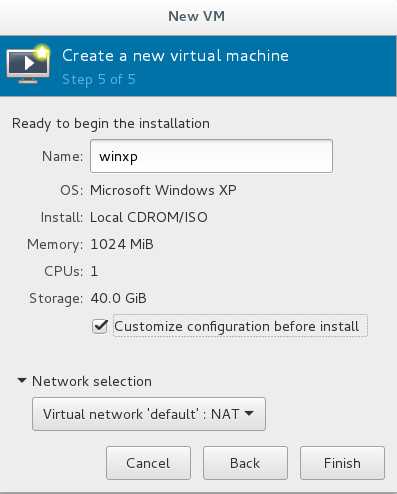This screenshot has width=397, height=494.
Task: Click the virtual machine monitor icon
Action: pyautogui.click(x=28, y=64)
